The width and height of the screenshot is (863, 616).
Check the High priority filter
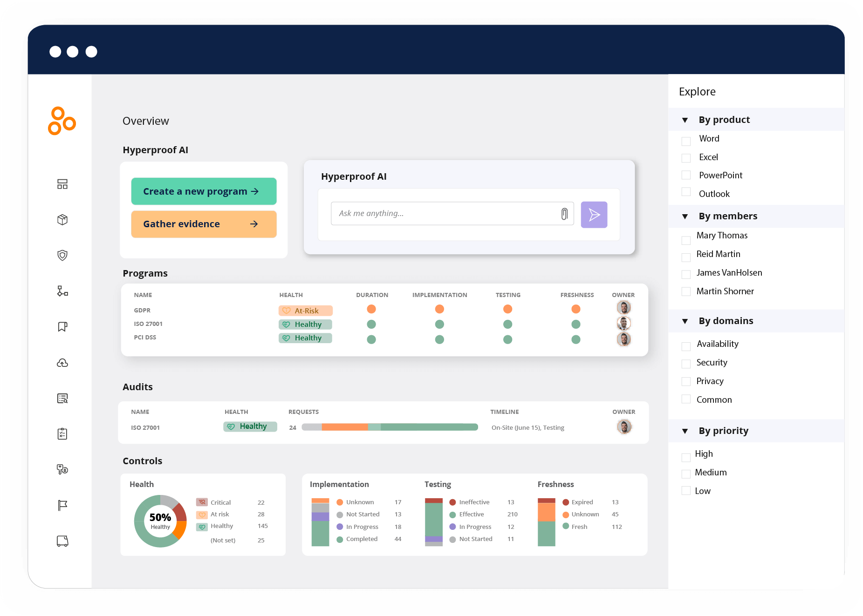pyautogui.click(x=685, y=457)
